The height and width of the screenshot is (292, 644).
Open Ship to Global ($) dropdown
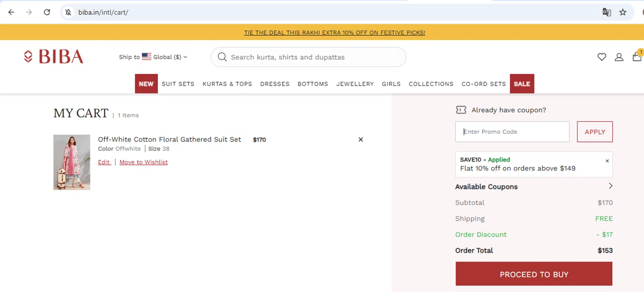(153, 57)
